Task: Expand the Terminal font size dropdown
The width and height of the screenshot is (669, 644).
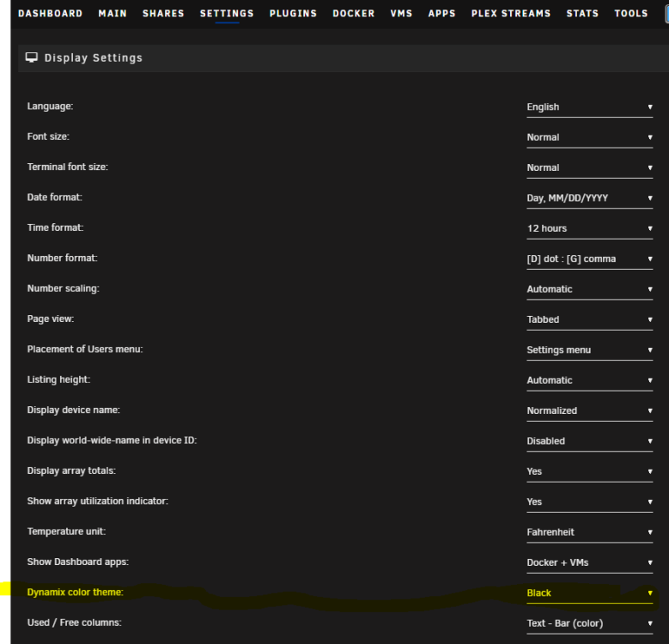Action: click(x=590, y=168)
